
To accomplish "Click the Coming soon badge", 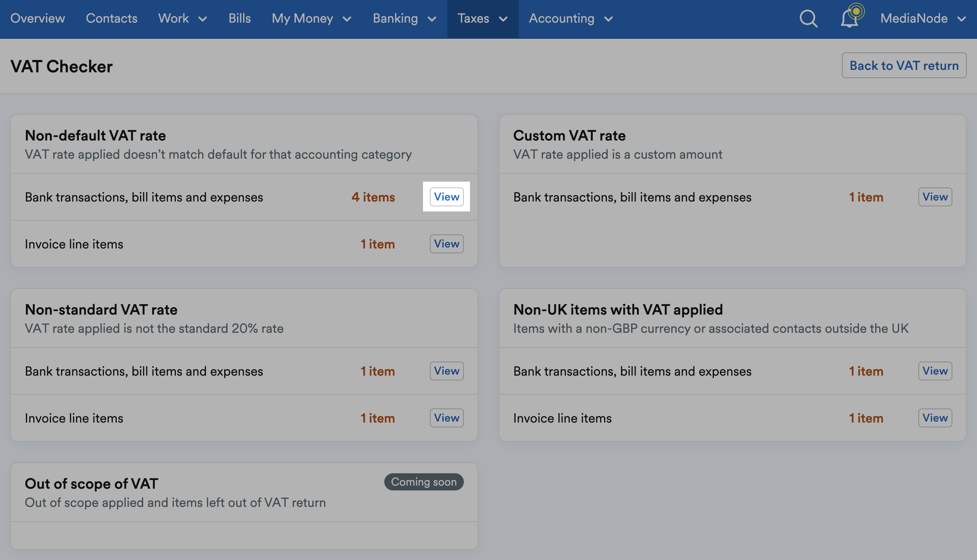I will point(424,482).
